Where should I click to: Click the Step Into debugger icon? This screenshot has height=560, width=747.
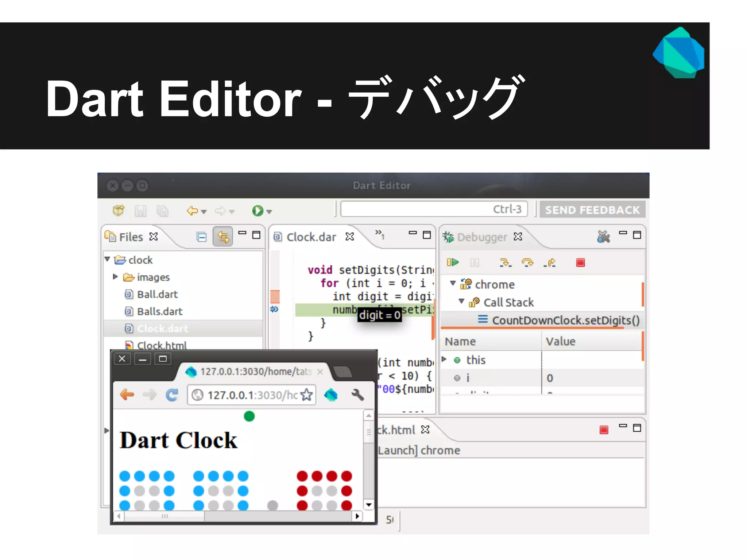tap(505, 262)
